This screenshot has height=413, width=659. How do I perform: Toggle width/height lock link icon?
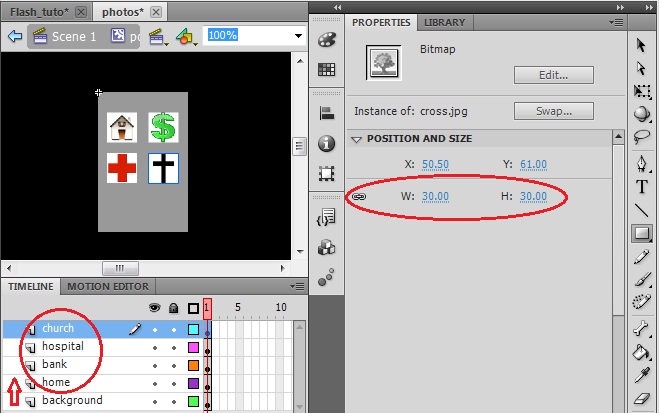tap(359, 196)
